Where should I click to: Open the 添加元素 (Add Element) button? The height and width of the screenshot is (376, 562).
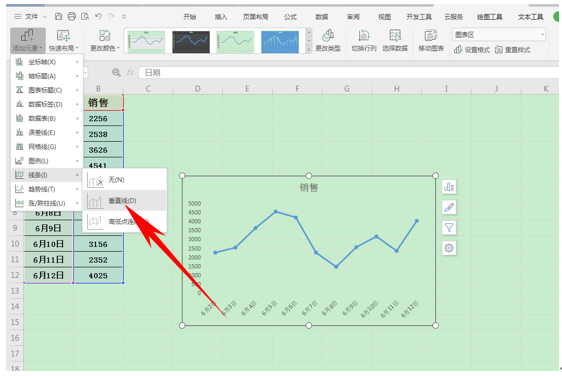(x=28, y=40)
